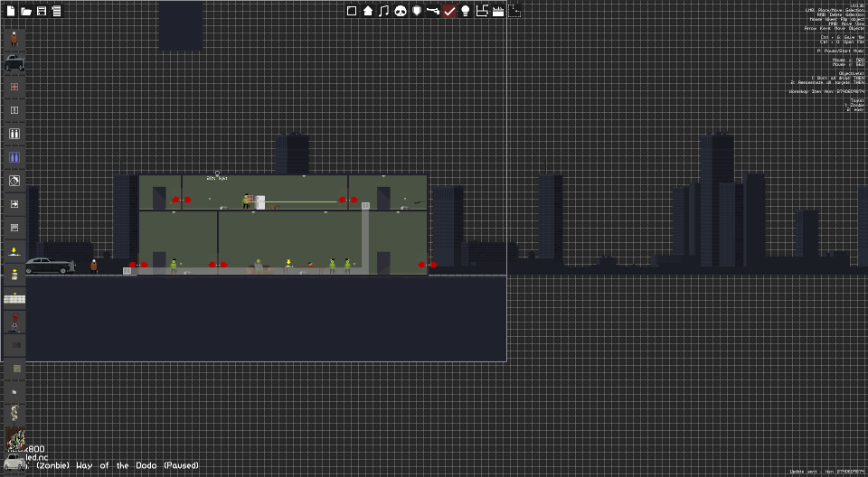Pick the brick wall palette item
This screenshot has width=868, height=477.
14,298
